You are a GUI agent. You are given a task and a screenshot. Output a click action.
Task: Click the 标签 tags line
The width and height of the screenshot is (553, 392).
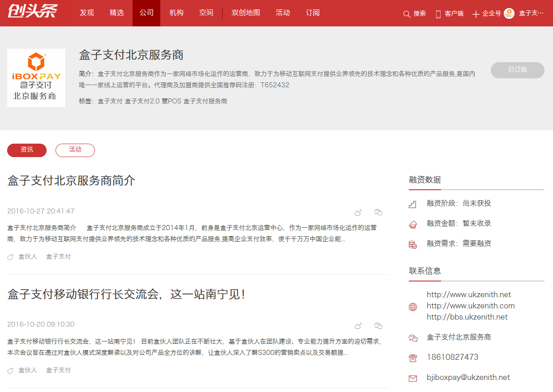pos(153,102)
